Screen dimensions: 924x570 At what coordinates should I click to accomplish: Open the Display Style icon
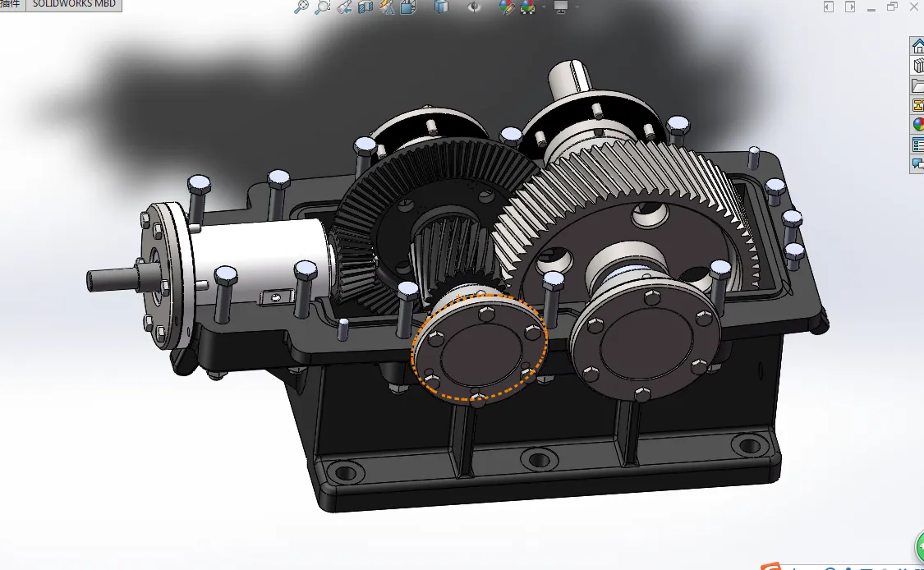coord(441,7)
